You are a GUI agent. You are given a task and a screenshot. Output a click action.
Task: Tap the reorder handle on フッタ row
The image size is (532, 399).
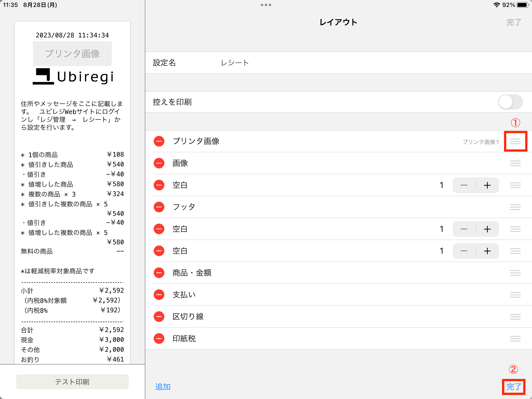(x=515, y=207)
